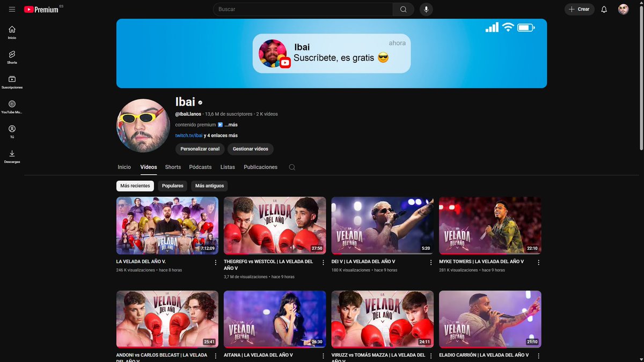Play the DEI V video thumbnail
This screenshot has height=362, width=644.
pyautogui.click(x=383, y=225)
